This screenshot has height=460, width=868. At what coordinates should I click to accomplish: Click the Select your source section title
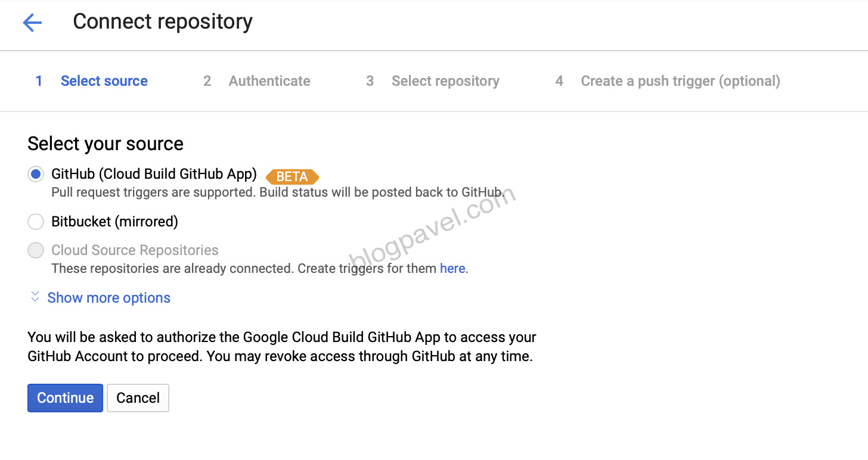tap(105, 144)
